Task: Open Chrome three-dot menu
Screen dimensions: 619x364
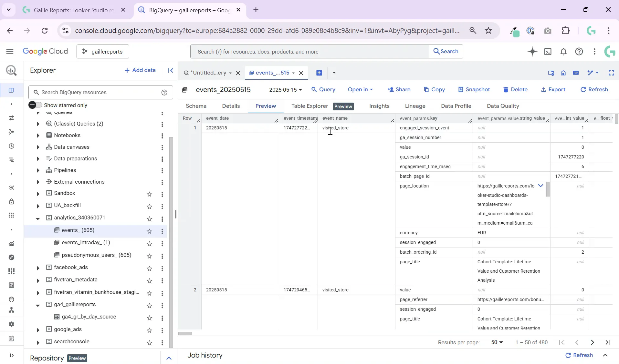Action: click(609, 31)
